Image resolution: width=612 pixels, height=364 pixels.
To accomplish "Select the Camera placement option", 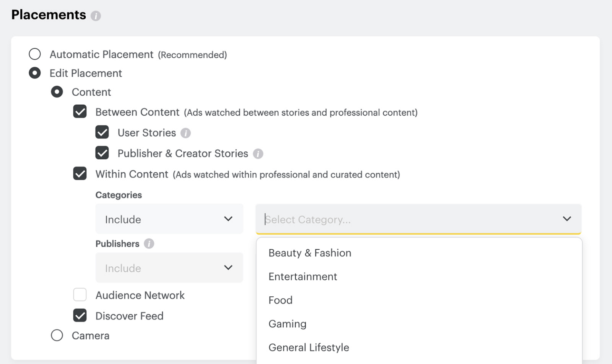I will coord(57,335).
